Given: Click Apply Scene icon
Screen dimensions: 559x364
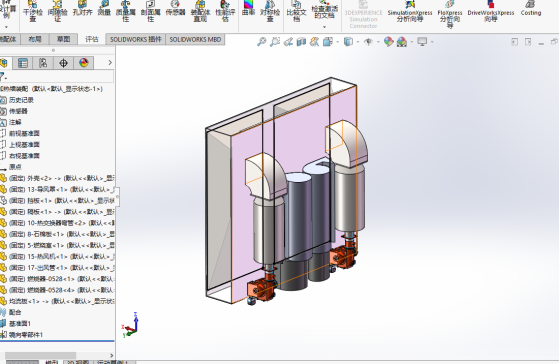Looking at the screenshot, I should pos(402,42).
